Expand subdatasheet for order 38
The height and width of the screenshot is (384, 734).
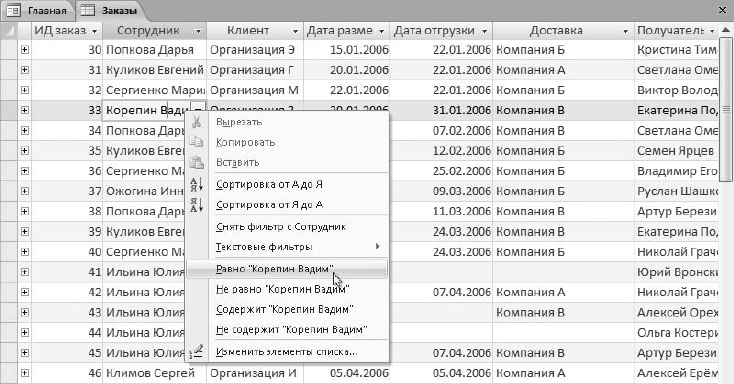click(25, 211)
